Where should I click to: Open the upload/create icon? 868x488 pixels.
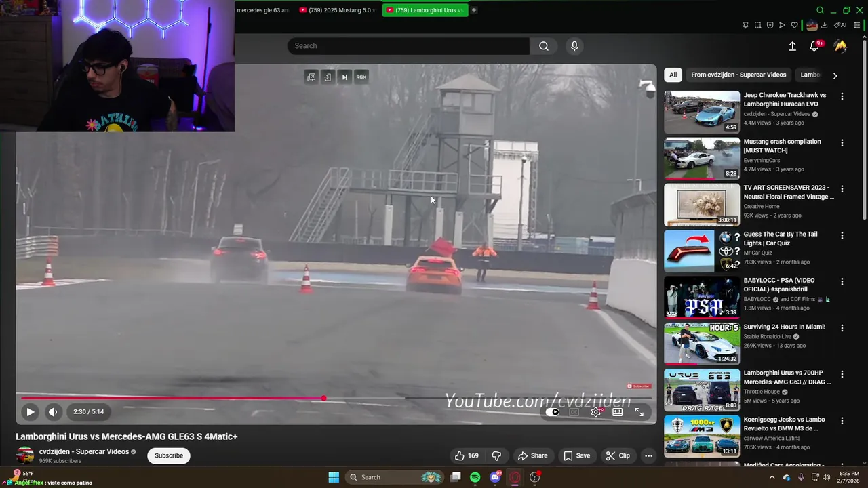coord(792,45)
